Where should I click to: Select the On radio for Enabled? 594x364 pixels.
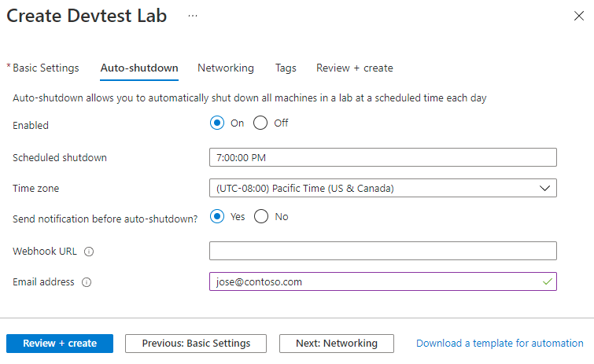click(217, 123)
